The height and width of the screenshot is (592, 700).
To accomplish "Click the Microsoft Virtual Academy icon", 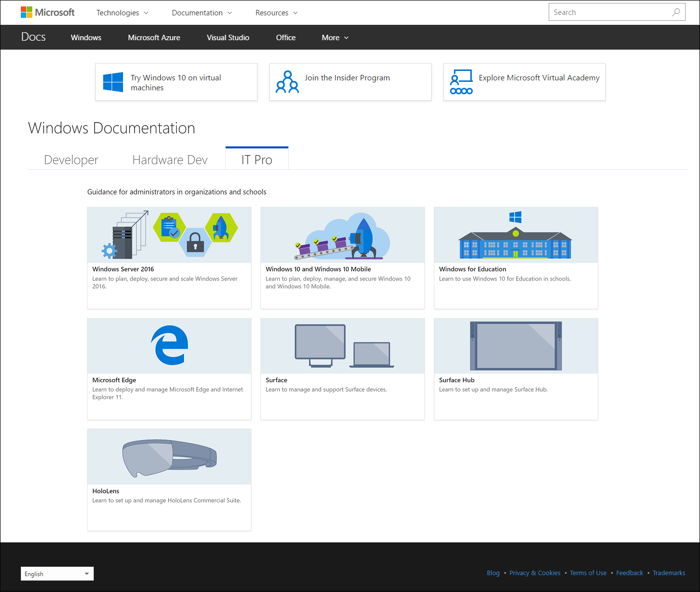I will coord(461,81).
